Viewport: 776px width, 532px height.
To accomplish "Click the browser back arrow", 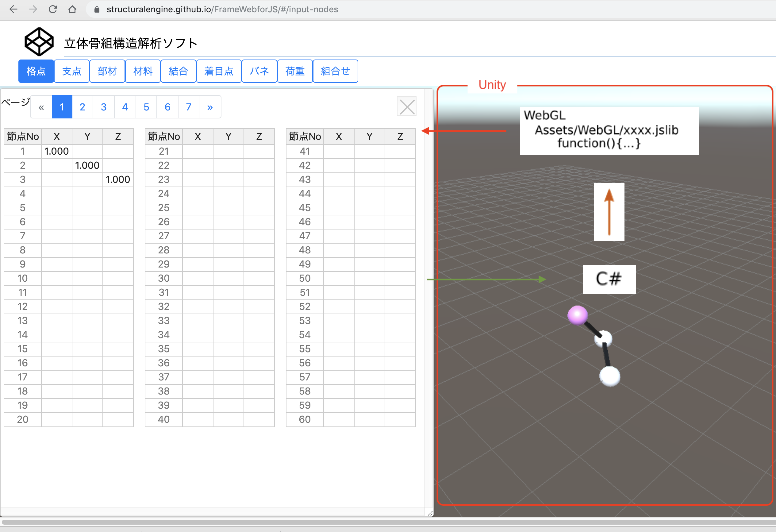I will pyautogui.click(x=13, y=9).
